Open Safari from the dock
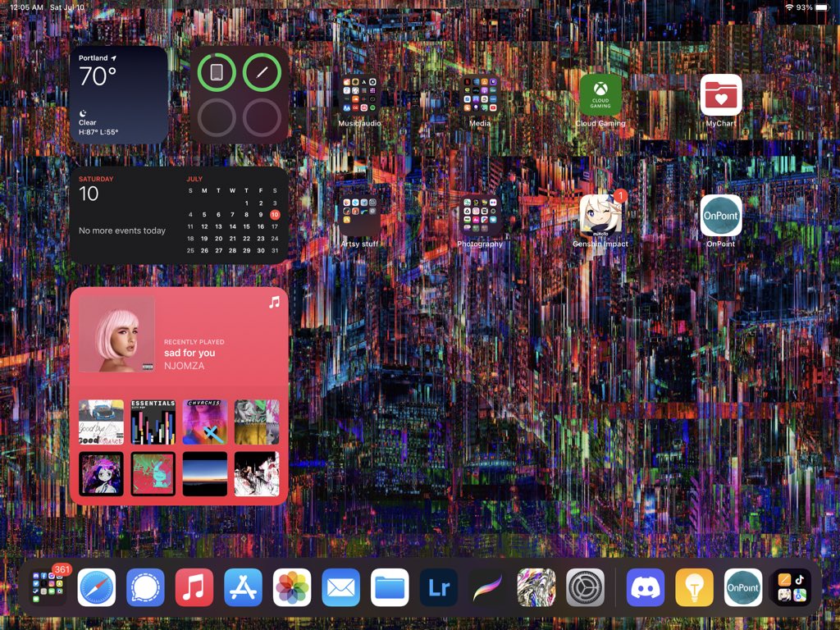 click(x=97, y=587)
